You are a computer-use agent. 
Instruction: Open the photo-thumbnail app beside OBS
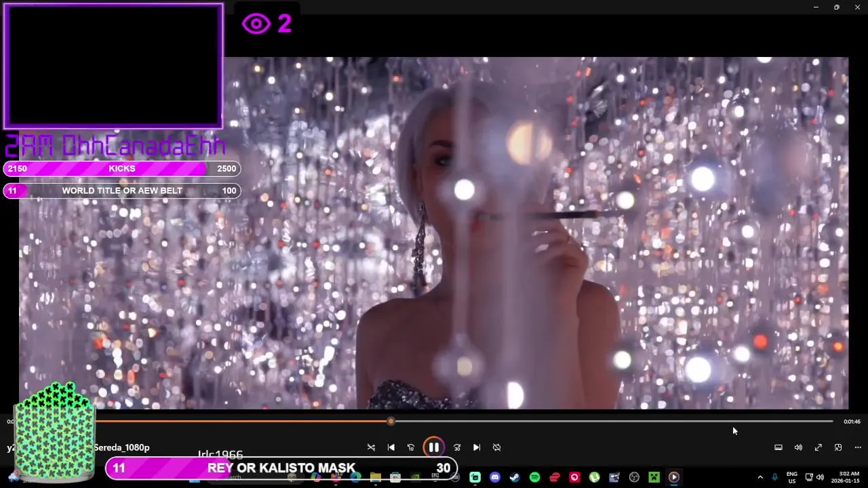pyautogui.click(x=614, y=477)
